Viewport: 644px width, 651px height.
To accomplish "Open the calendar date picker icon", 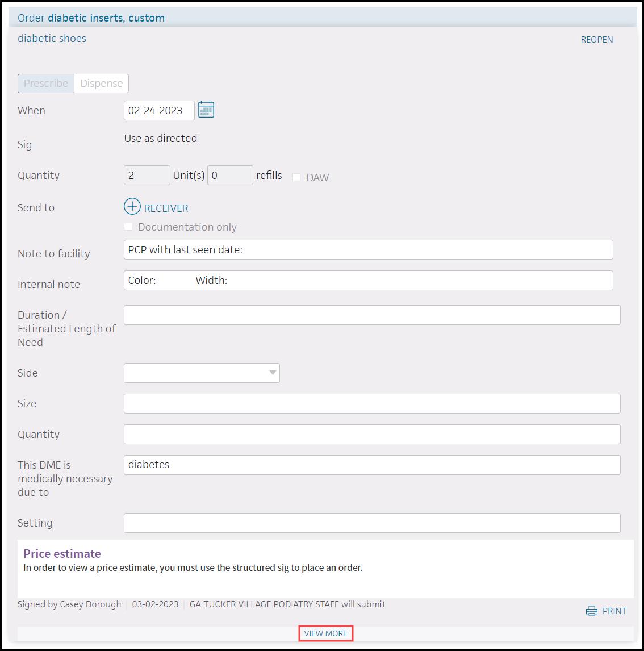I will coord(206,110).
